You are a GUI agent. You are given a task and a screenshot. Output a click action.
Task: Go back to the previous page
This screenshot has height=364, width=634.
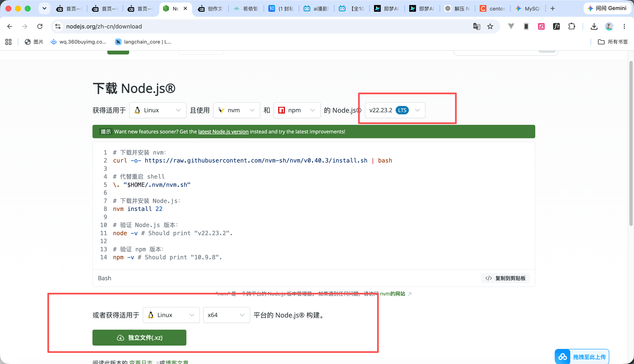coord(10,26)
